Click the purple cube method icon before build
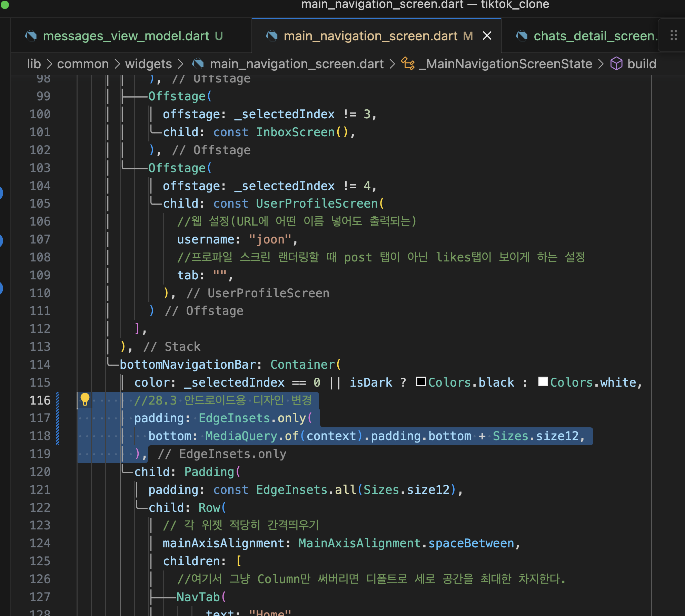This screenshot has width=685, height=616. tap(616, 64)
